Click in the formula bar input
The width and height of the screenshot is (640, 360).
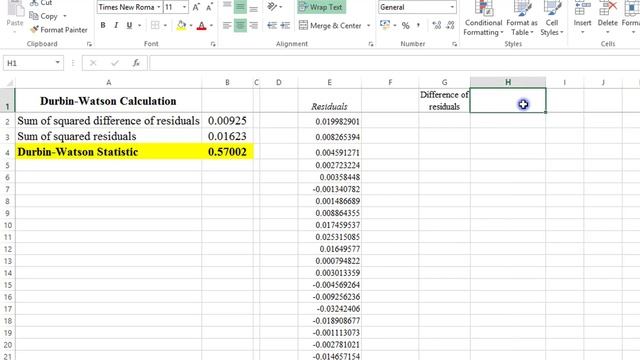tap(394, 63)
